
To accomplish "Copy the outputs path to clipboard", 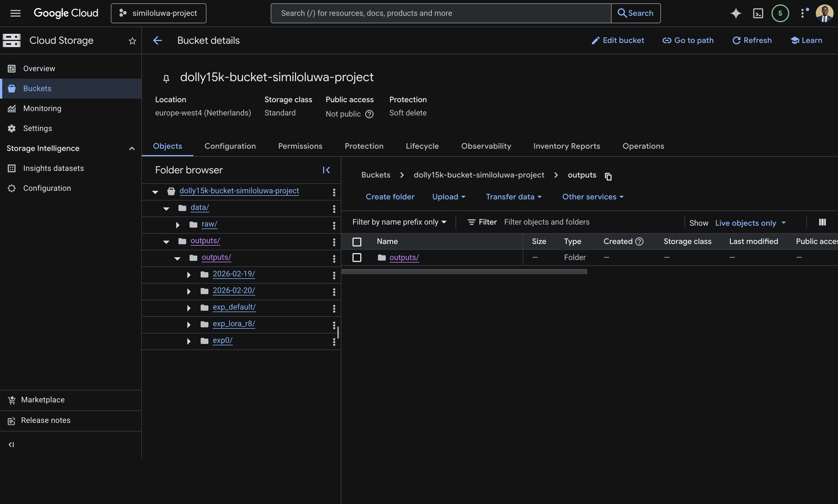I will coord(608,176).
